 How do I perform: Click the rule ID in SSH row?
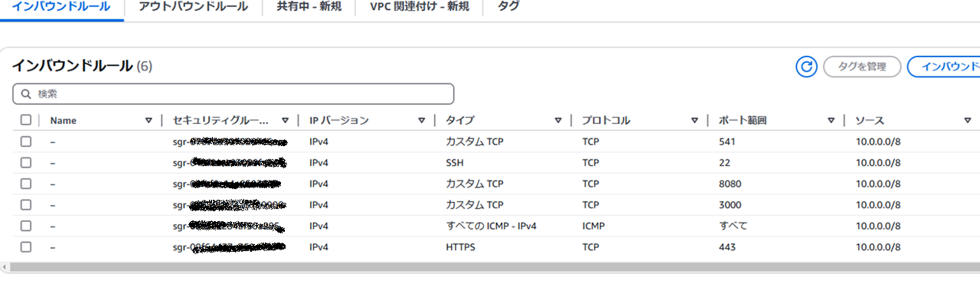(229, 162)
